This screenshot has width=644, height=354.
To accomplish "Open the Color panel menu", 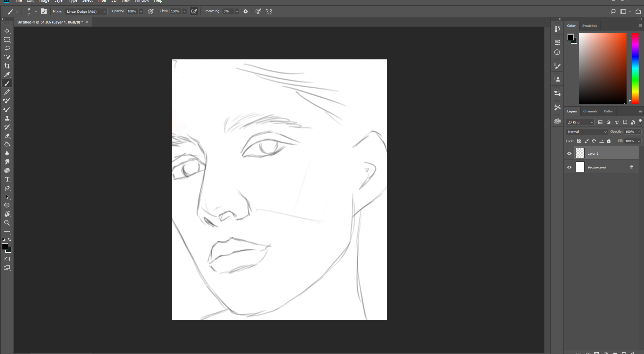I will (640, 26).
